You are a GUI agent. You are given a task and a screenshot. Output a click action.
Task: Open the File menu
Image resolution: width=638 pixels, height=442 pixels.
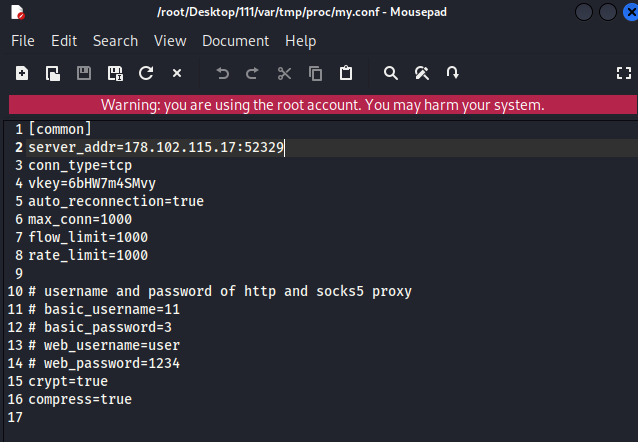click(x=22, y=41)
